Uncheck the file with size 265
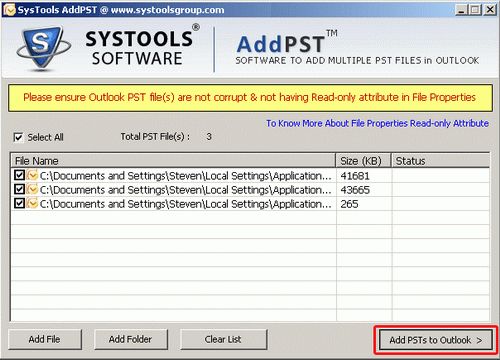The image size is (500, 360). [19, 203]
